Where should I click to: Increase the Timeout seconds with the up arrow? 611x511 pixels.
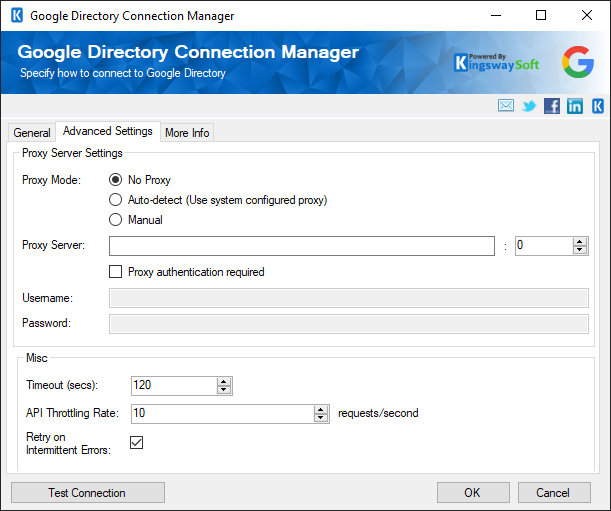pyautogui.click(x=224, y=382)
